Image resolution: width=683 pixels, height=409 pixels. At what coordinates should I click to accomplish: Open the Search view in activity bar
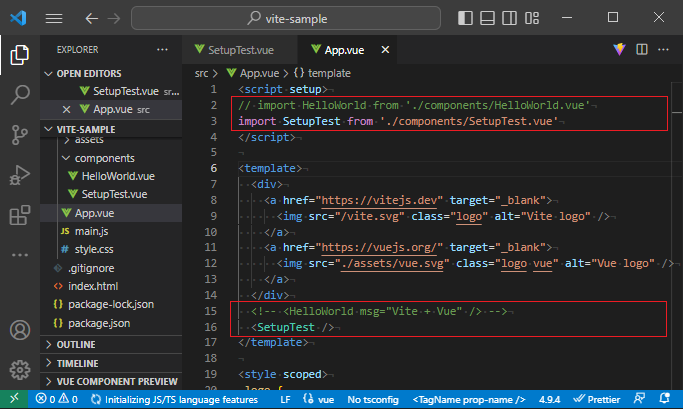pos(20,95)
